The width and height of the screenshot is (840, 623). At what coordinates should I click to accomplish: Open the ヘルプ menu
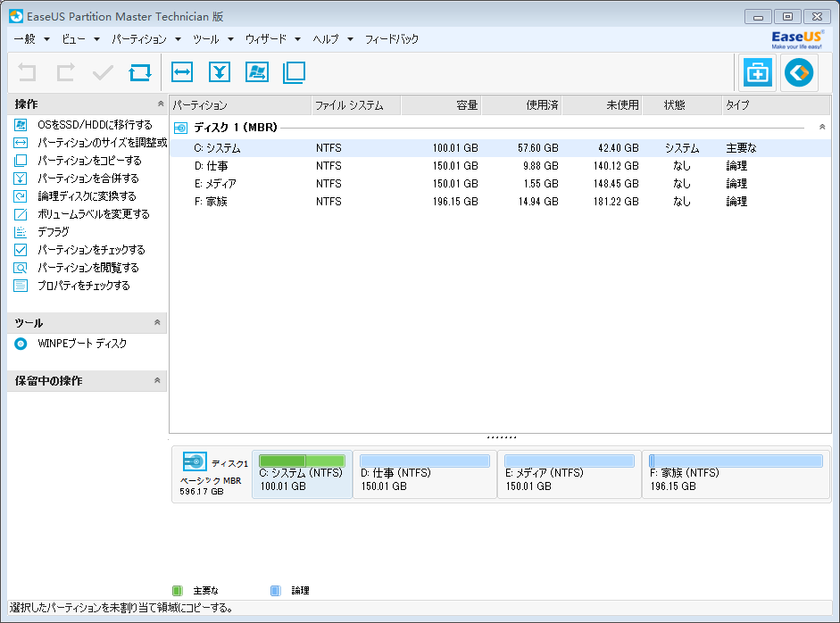tap(326, 39)
